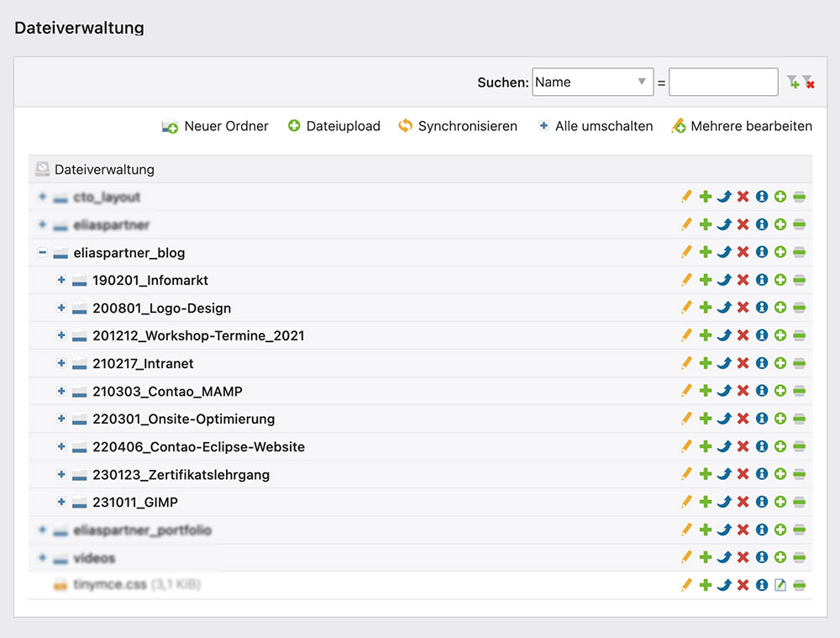Open the Suchen field dropdown showing Name
Screen dimensions: 840x638
592,82
